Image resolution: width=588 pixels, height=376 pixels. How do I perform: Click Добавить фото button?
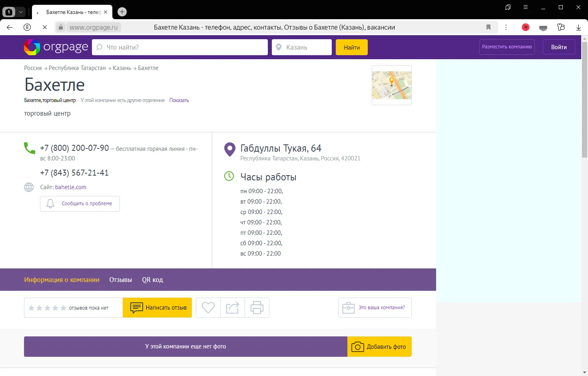pos(379,346)
